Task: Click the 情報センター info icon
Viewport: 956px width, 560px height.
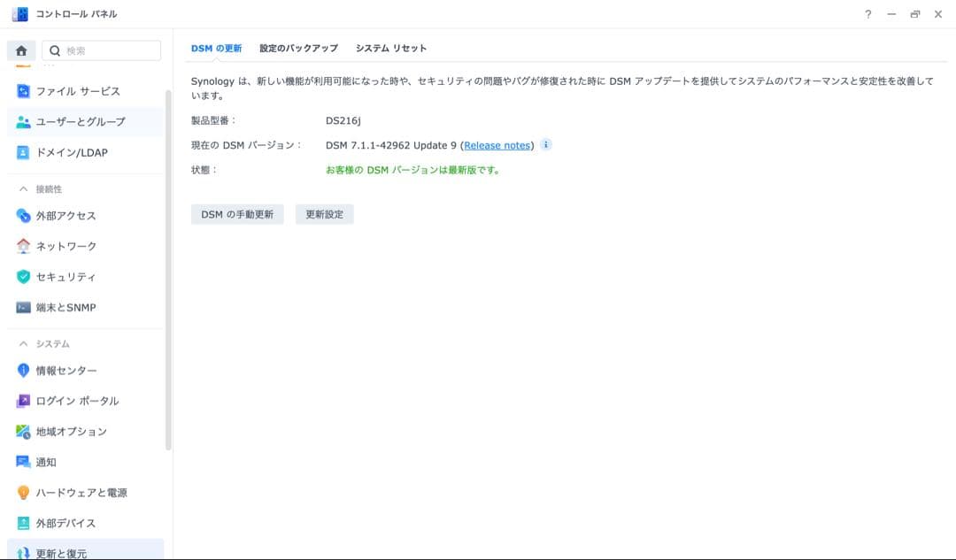Action: [x=23, y=371]
